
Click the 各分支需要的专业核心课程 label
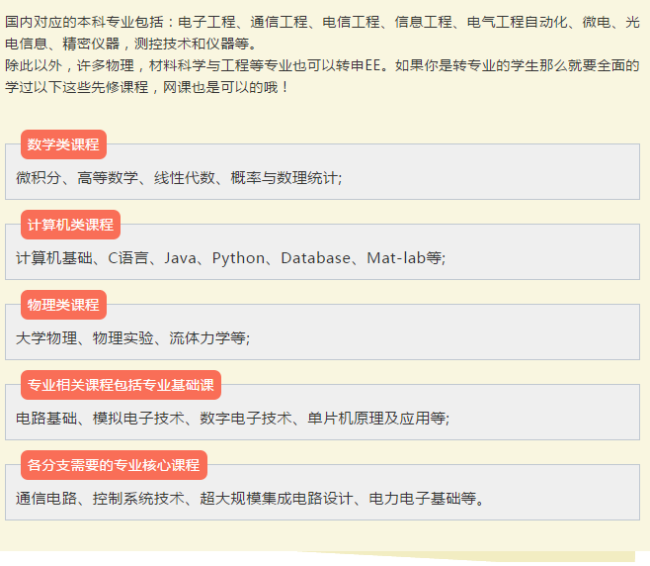click(x=114, y=465)
